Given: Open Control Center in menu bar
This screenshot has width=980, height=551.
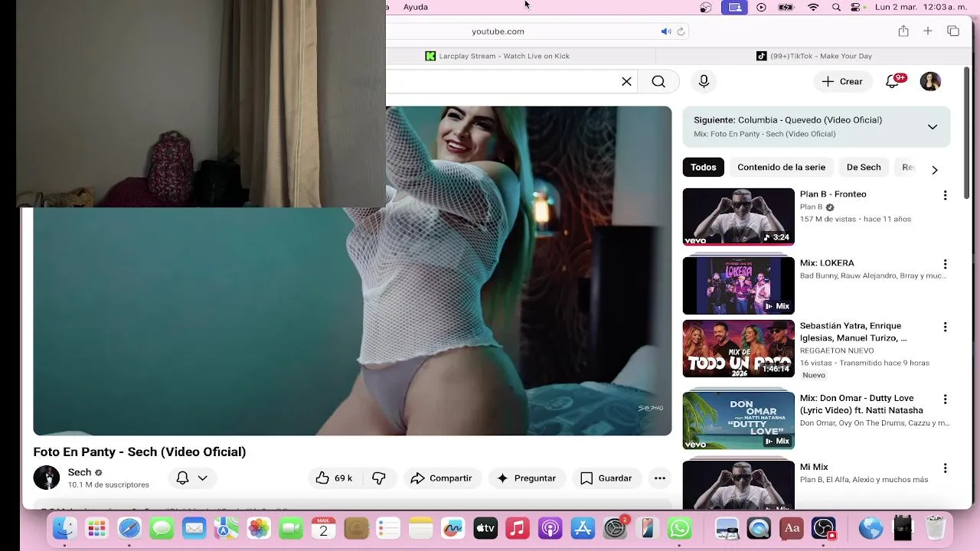Looking at the screenshot, I should click(856, 7).
